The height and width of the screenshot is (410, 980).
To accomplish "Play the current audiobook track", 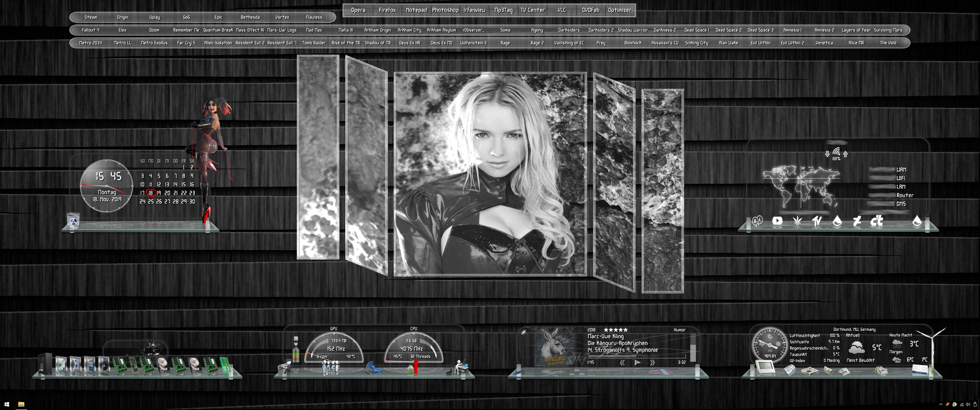I will 637,362.
